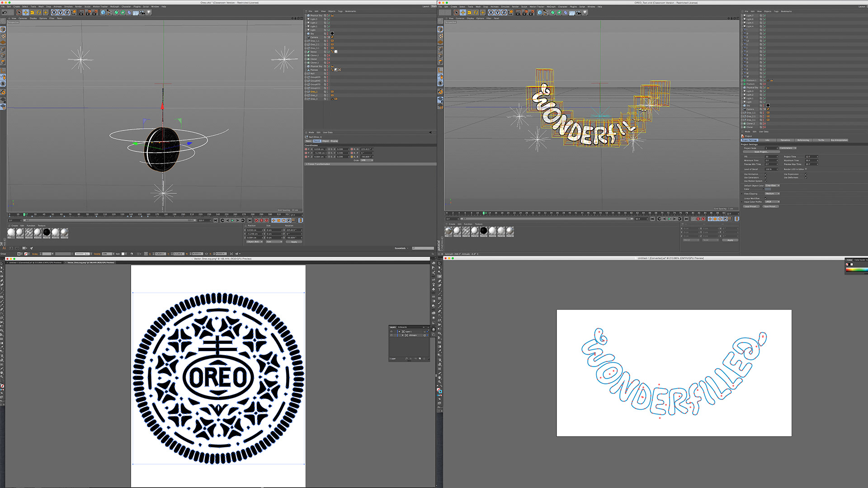The height and width of the screenshot is (488, 868).
Task: Open Centimeters project scale unit dropdown
Action: 788,148
